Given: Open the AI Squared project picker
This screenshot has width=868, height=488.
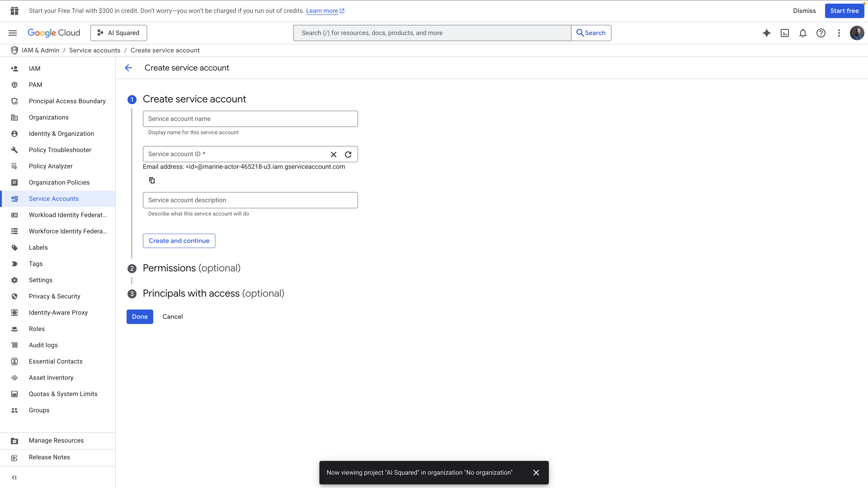Looking at the screenshot, I should (119, 33).
